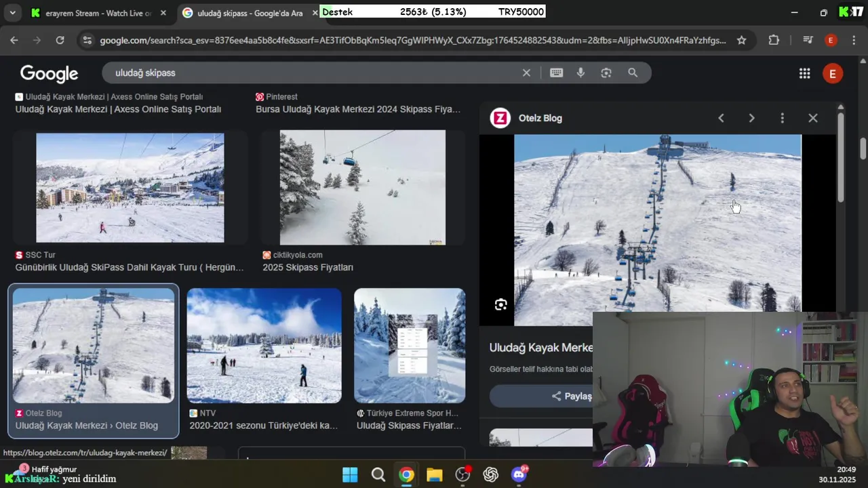Open Uludağ Kayak Merkezi › Otelz Blog link
This screenshot has height=488, width=868.
pyautogui.click(x=87, y=426)
